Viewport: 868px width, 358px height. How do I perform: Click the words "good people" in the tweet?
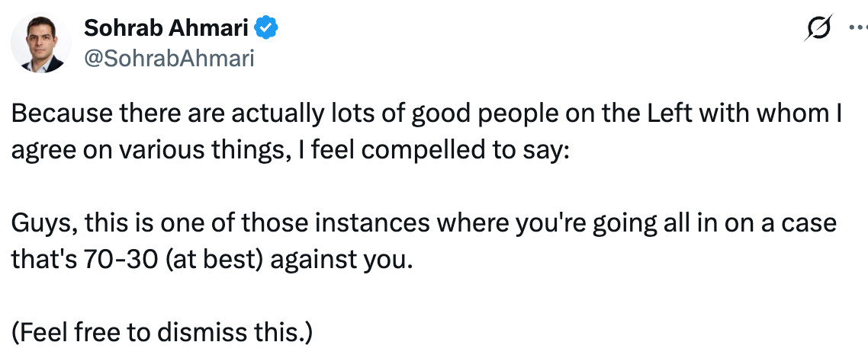click(468, 114)
